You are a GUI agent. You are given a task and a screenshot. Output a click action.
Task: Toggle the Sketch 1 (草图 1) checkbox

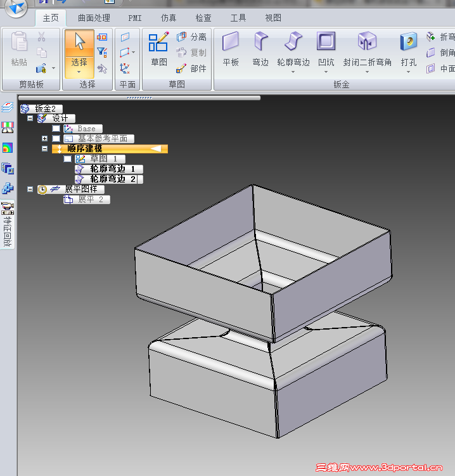pos(68,158)
